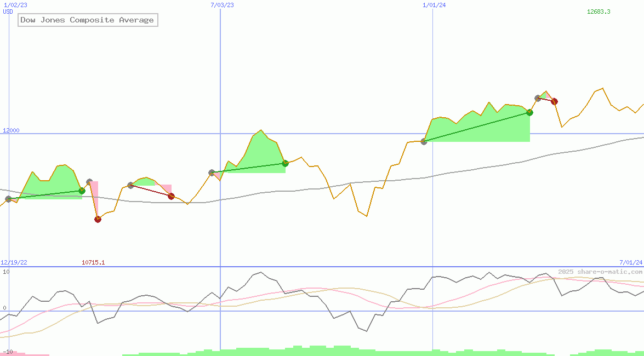Select the green dot ending the long year-end uptrend
Viewport: 644px width, 356px height.
(x=529, y=112)
